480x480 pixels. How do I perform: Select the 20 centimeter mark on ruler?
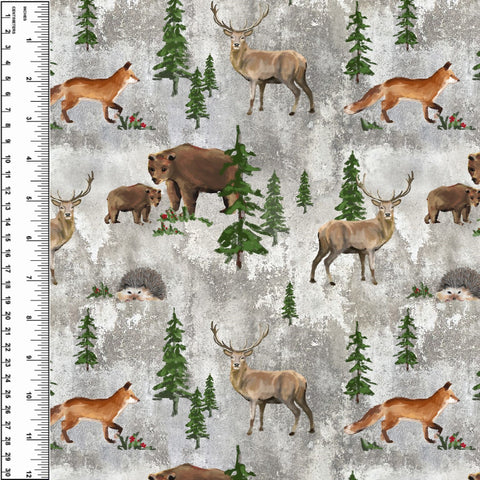pyautogui.click(x=8, y=315)
